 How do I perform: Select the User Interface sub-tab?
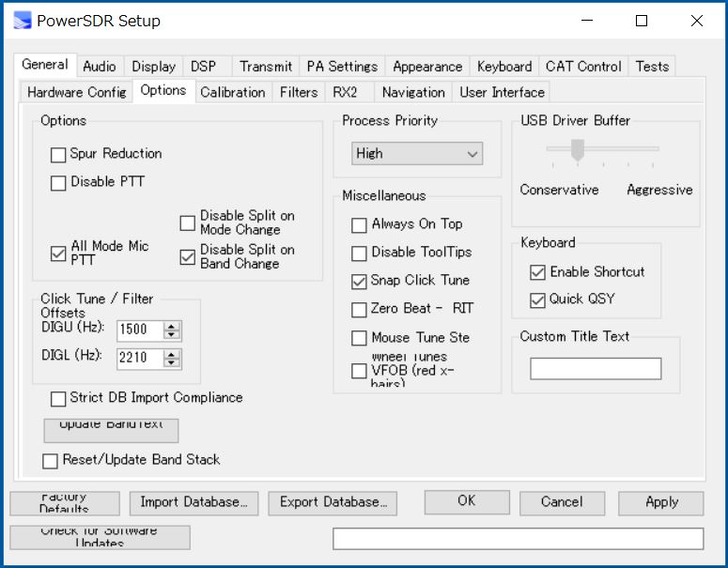coord(502,92)
